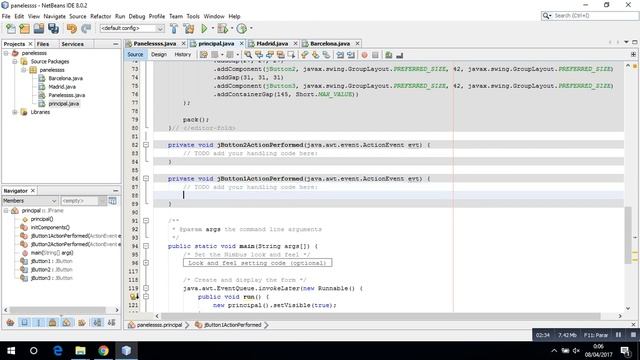Toggle the second Navigator filter button in the bottom row
This screenshot has width=640, height=360.
point(24,323)
